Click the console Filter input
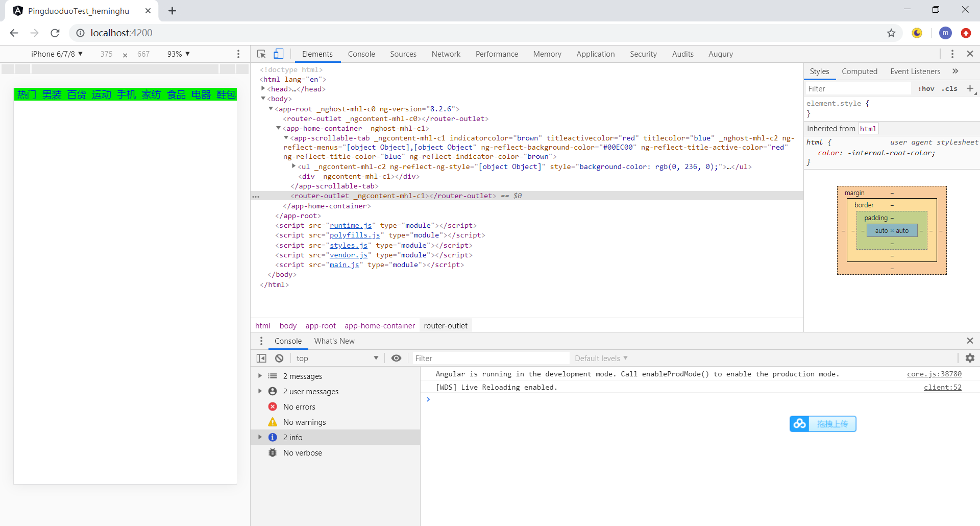 click(490, 358)
